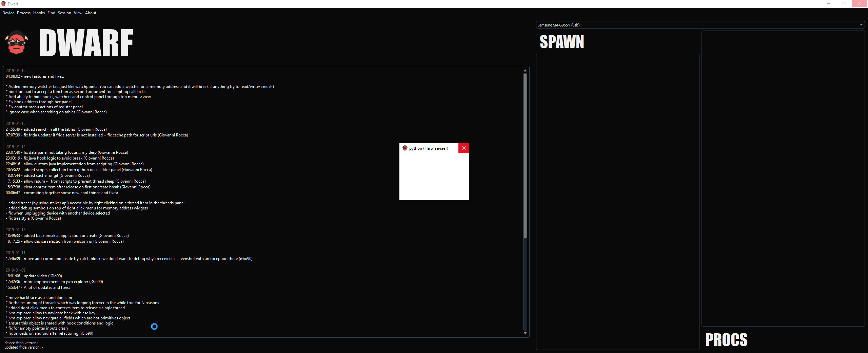Click the large Dwarf devil logo
Screen dimensions: 868x353
pyautogui.click(x=16, y=42)
